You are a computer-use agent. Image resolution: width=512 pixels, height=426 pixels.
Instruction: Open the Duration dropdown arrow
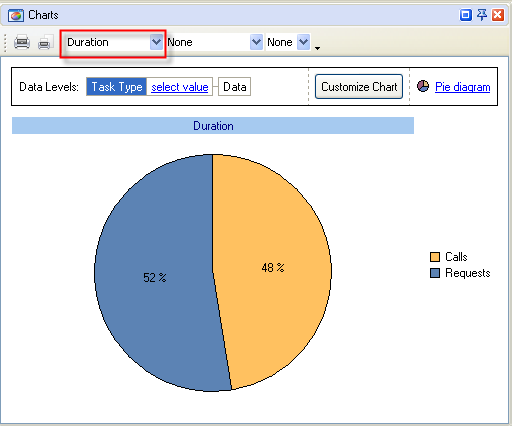(156, 42)
